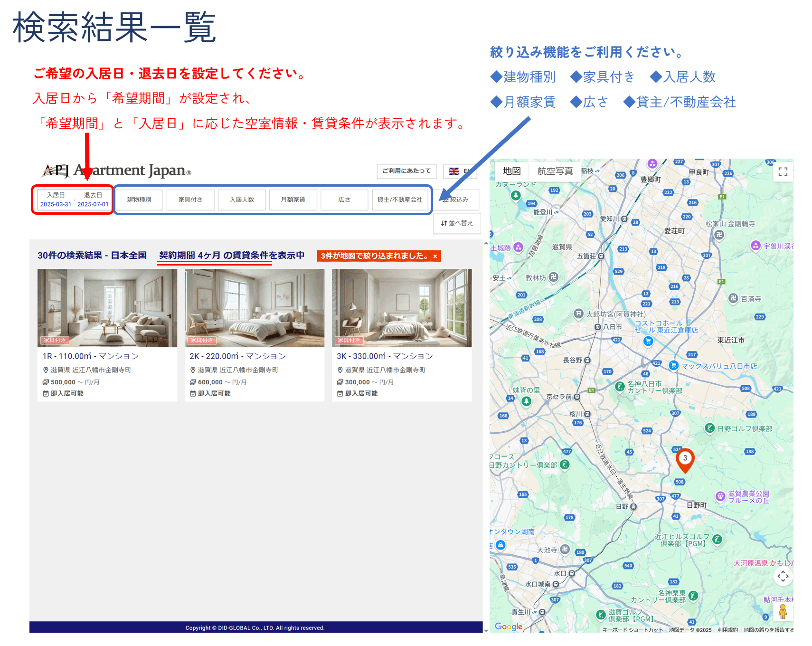812x646 pixels.
Task: Click the map fullscreen toggle icon
Action: [783, 172]
